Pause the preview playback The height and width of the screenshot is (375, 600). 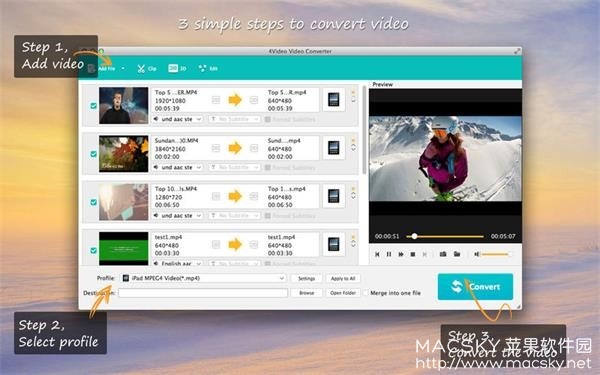389,254
